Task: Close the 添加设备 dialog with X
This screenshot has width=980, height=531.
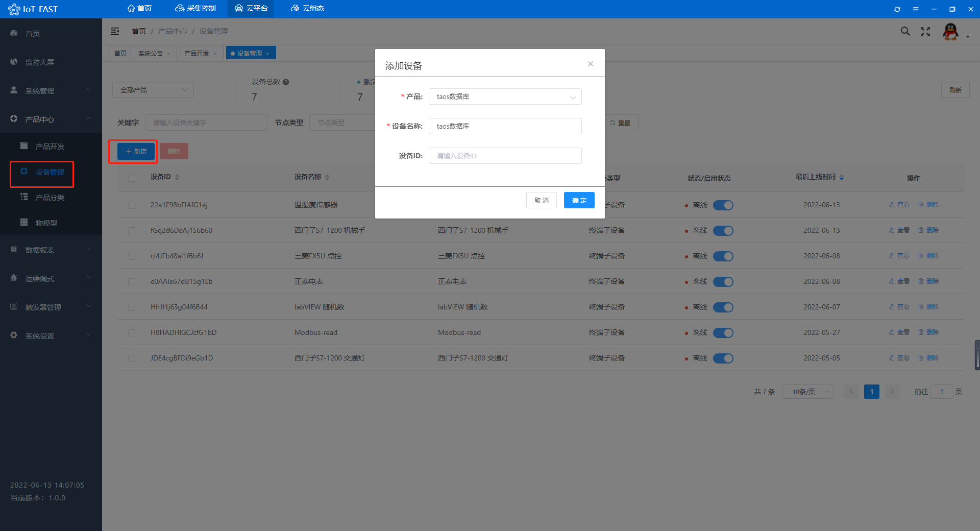Action: click(x=591, y=64)
